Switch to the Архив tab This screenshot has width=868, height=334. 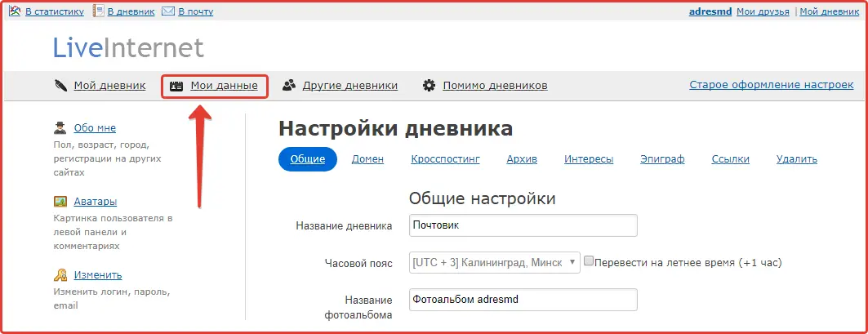(x=522, y=159)
